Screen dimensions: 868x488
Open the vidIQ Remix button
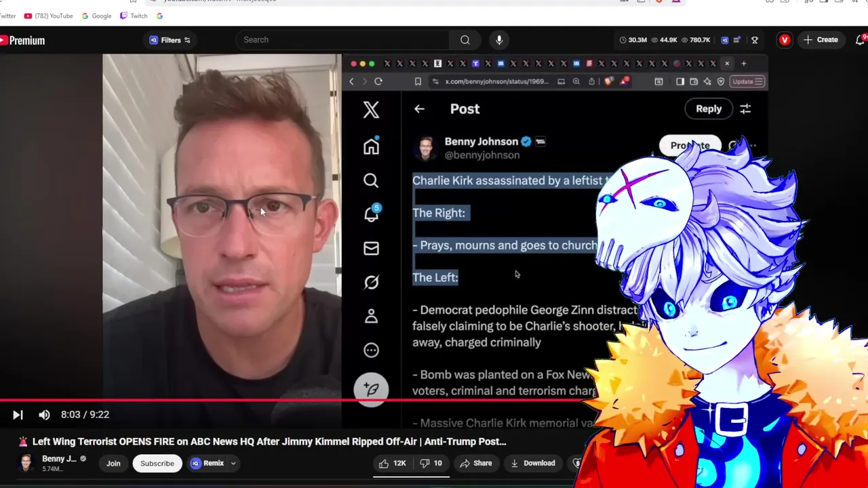208,464
